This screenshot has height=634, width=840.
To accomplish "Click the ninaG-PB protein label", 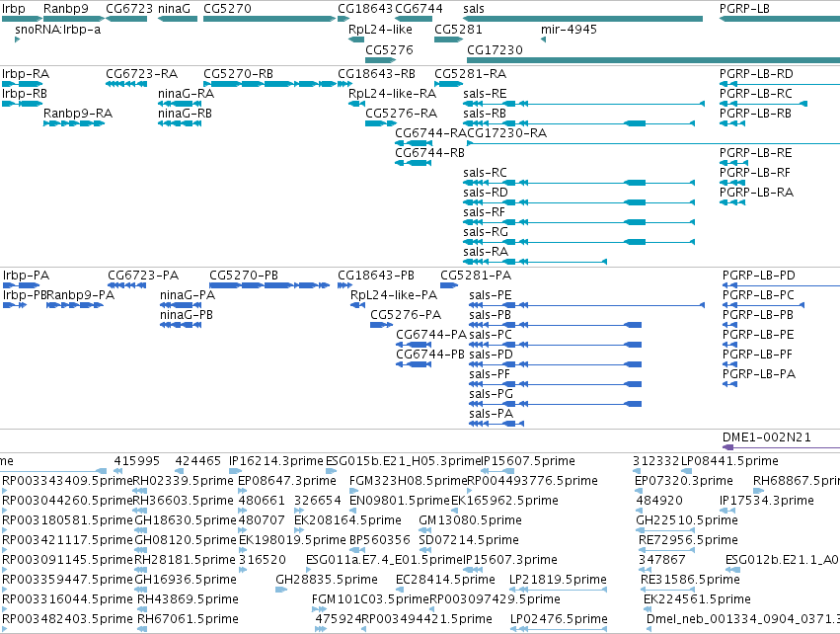I will pos(187,315).
